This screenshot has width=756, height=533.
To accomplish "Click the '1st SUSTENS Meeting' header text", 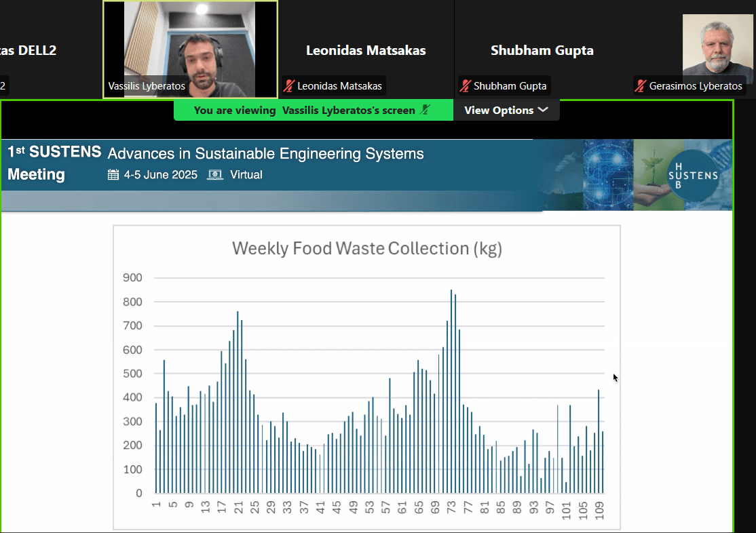I will [x=54, y=163].
